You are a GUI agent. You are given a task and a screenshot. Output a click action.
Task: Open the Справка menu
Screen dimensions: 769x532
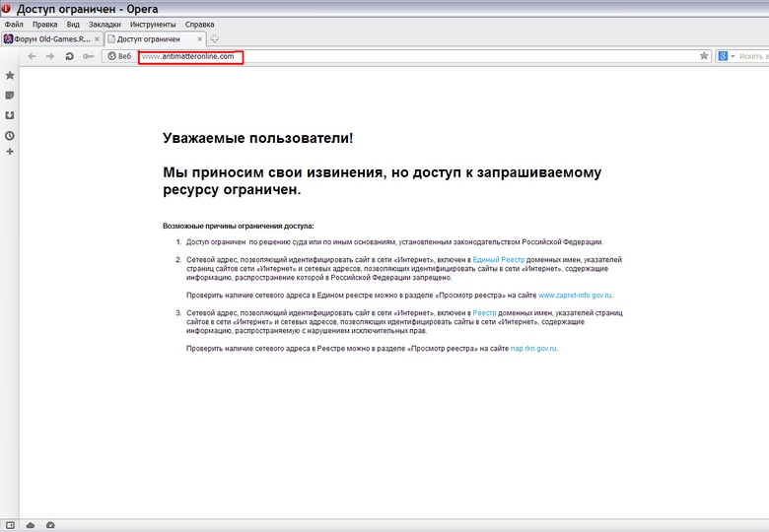click(199, 25)
